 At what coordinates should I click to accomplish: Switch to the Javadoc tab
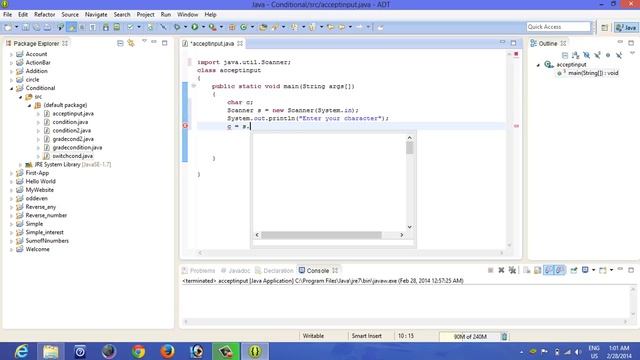point(235,271)
